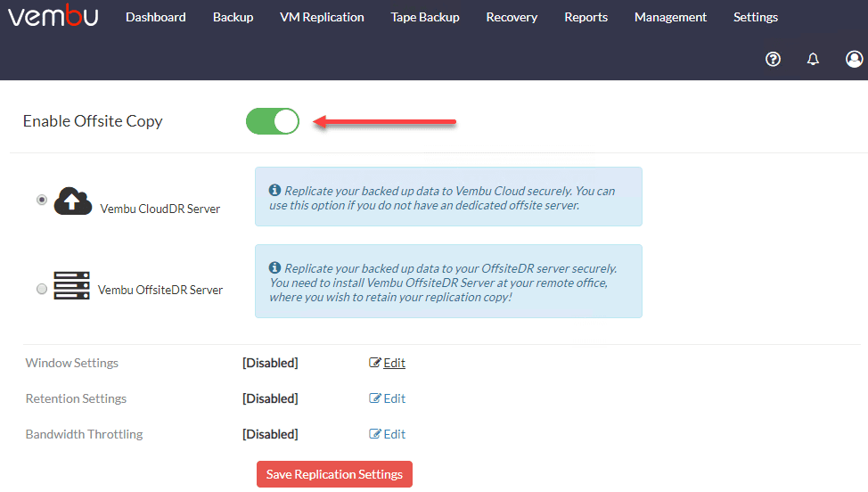Click the info icon in CloudDR description
The image size is (868, 492).
[275, 191]
